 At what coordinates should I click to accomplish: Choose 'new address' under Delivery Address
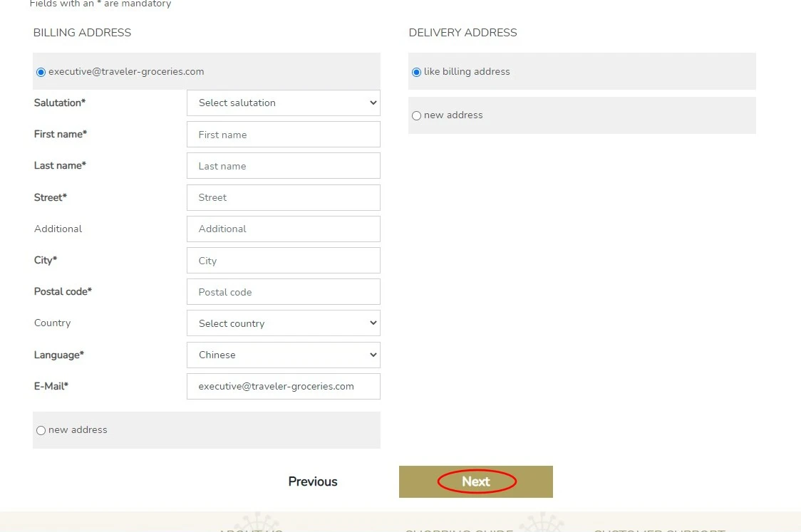coord(417,115)
